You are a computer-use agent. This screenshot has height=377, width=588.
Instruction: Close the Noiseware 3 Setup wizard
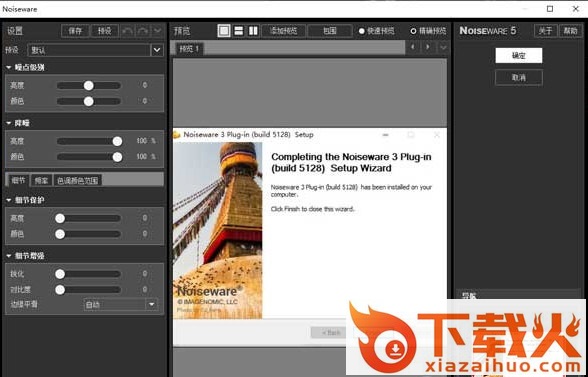point(436,135)
